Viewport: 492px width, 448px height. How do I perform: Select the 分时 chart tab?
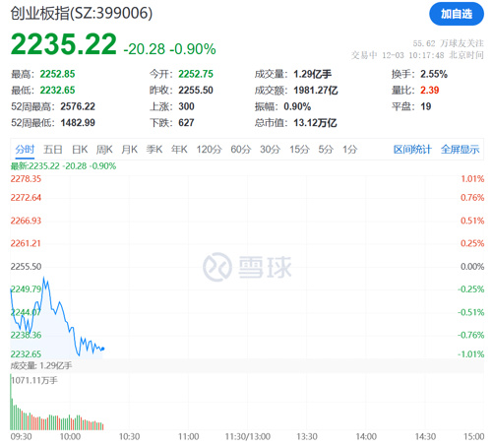pyautogui.click(x=25, y=150)
